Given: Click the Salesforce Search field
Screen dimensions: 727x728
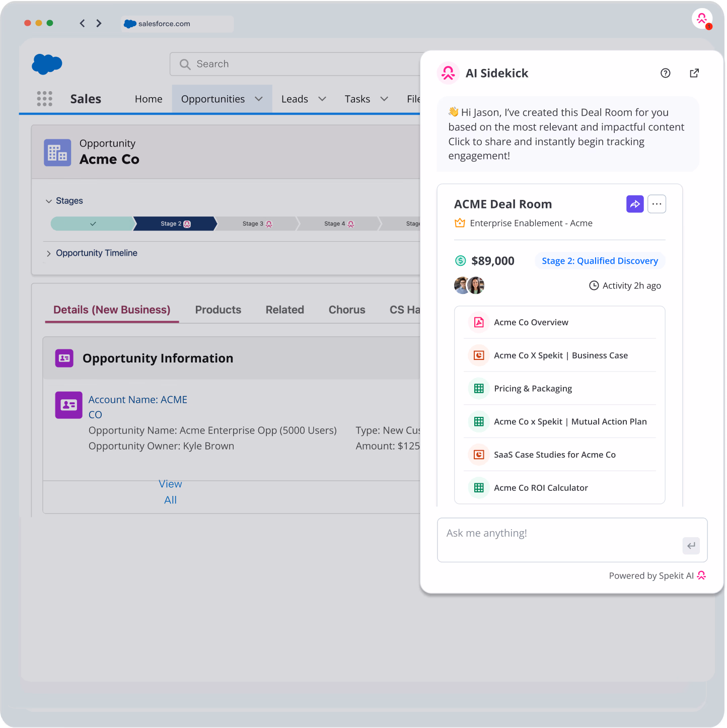Looking at the screenshot, I should 295,64.
